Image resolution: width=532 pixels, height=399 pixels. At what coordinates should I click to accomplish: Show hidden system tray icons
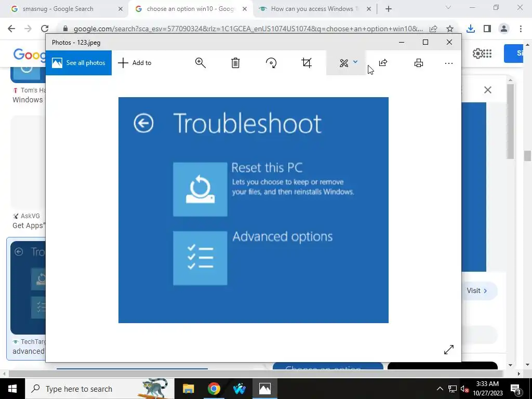point(440,389)
